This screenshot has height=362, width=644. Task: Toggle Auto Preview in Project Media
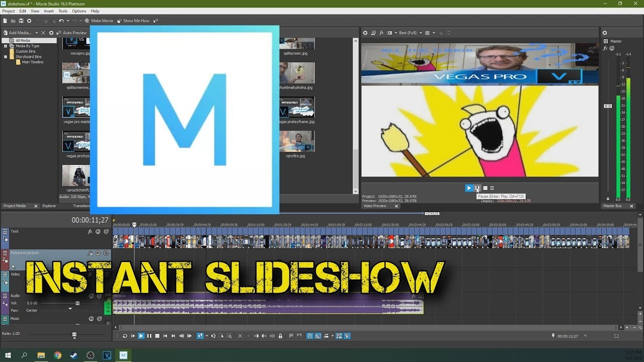pos(71,33)
